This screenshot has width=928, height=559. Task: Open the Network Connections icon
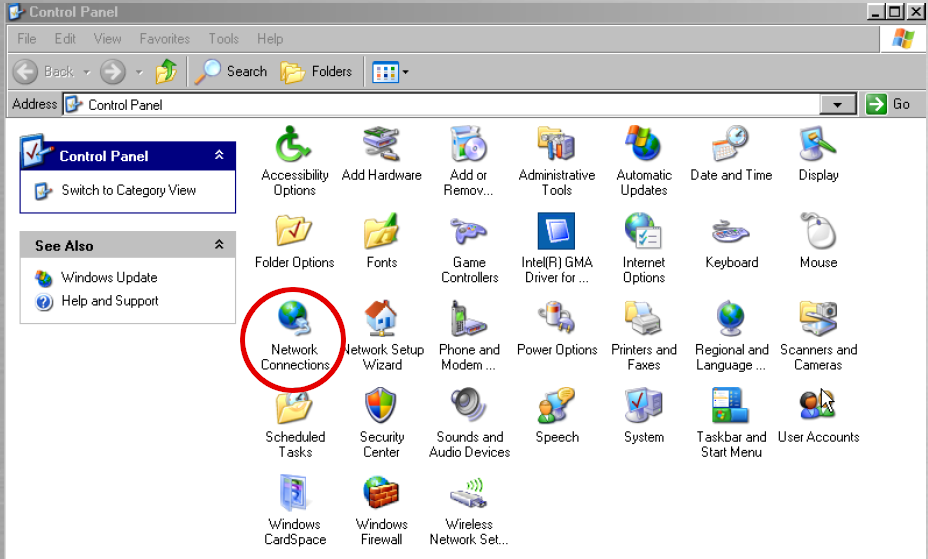(294, 321)
